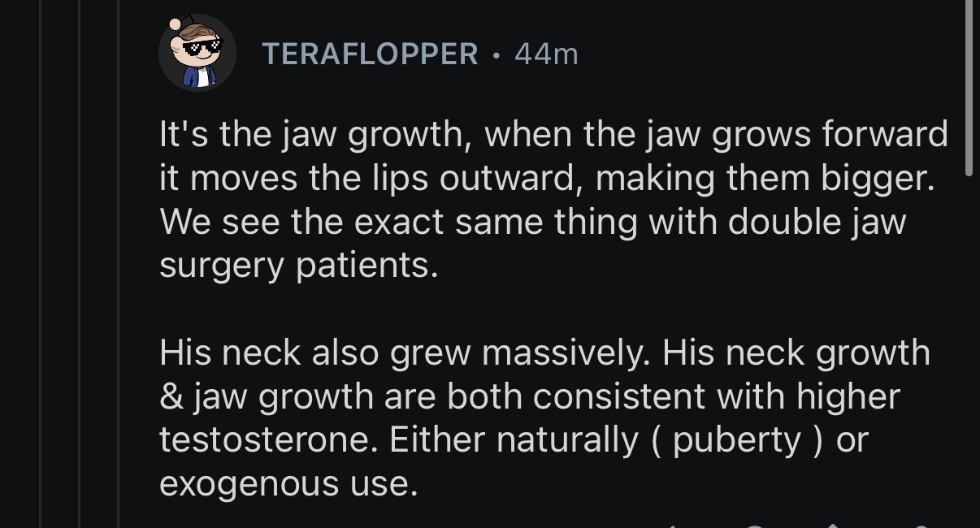Tap the words "when the jaw grows forward"

pos(717,134)
